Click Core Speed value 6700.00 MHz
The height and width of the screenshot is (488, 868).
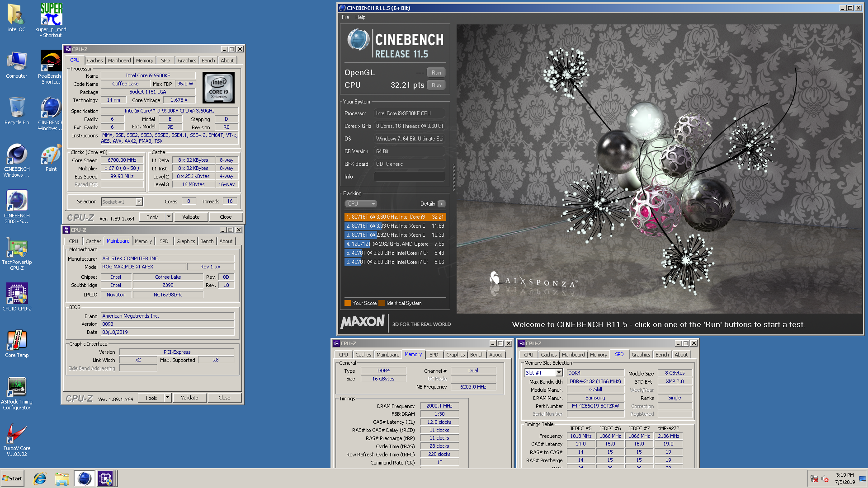pos(122,160)
